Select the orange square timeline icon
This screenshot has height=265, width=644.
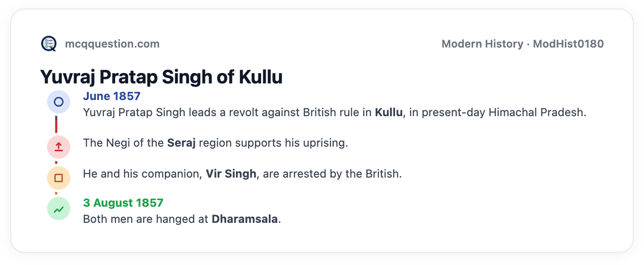58,178
